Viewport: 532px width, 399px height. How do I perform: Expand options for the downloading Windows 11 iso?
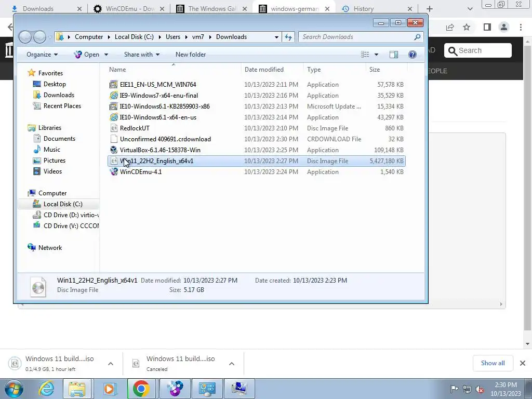point(111,364)
